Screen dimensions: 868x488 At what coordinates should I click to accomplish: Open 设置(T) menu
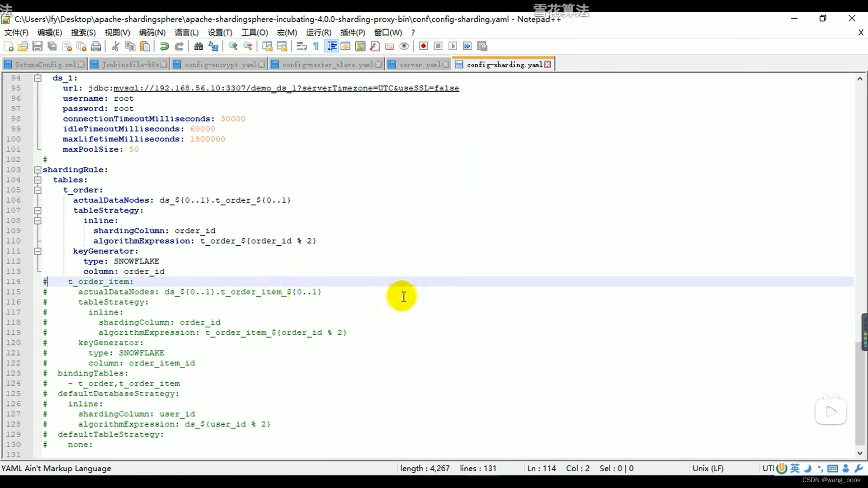click(x=220, y=33)
